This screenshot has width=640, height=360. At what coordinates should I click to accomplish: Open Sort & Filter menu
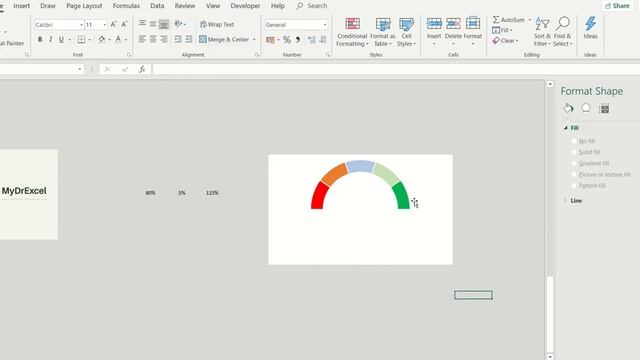tap(542, 32)
